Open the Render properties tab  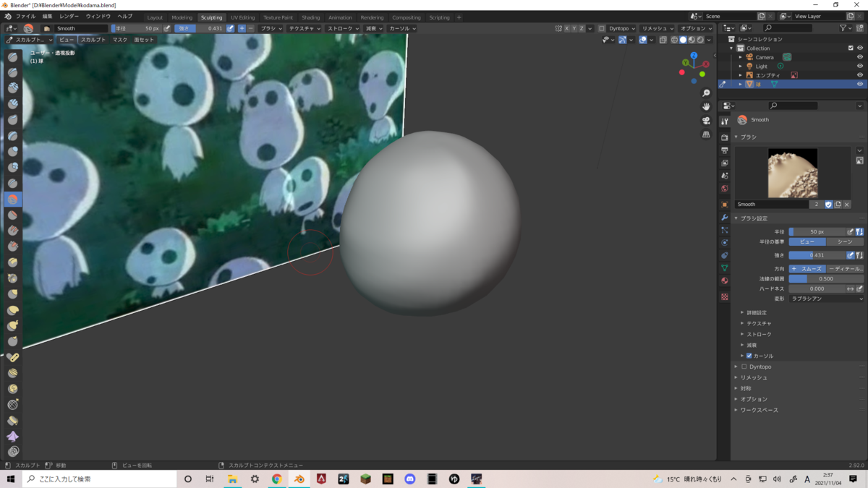click(725, 137)
